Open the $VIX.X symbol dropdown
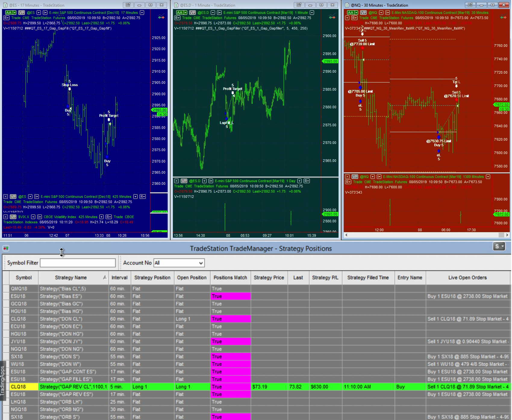 click(x=33, y=217)
